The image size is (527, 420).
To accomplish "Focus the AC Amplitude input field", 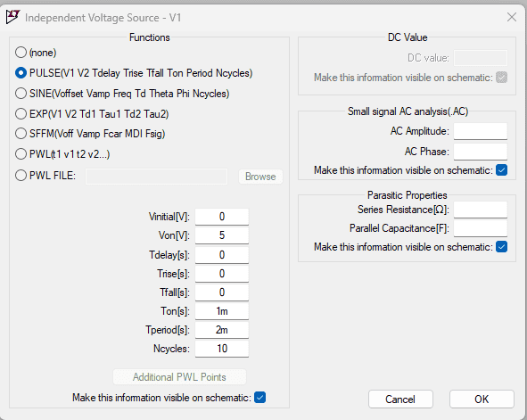I will click(x=481, y=131).
